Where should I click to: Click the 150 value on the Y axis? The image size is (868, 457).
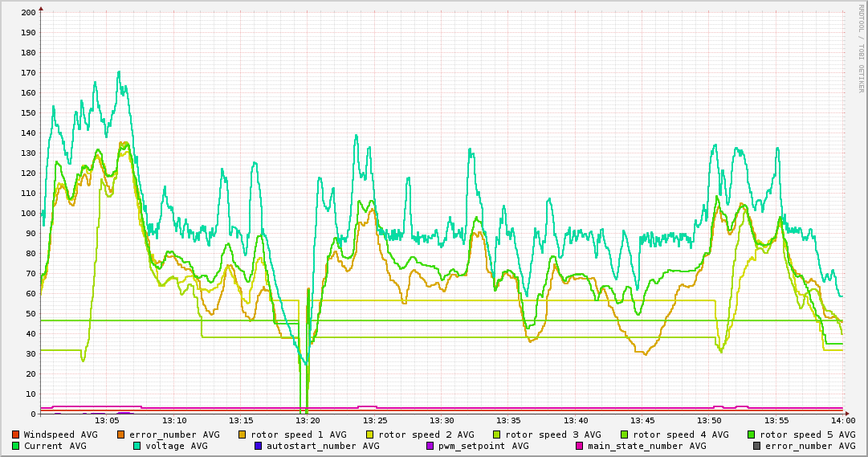pos(28,113)
